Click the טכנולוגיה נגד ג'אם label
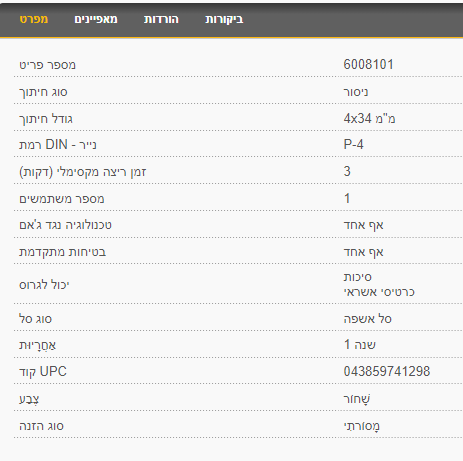Screen dimensions: 463x461 click(65, 225)
